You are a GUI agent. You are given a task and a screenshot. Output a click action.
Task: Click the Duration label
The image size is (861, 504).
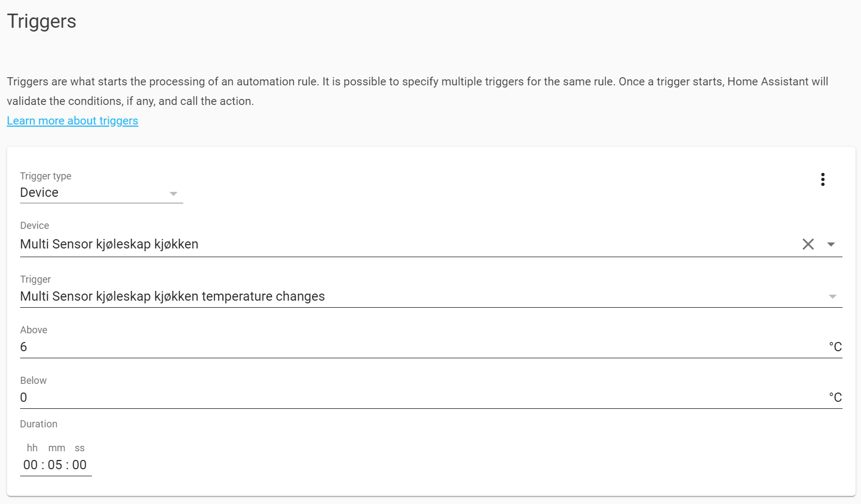click(x=39, y=424)
